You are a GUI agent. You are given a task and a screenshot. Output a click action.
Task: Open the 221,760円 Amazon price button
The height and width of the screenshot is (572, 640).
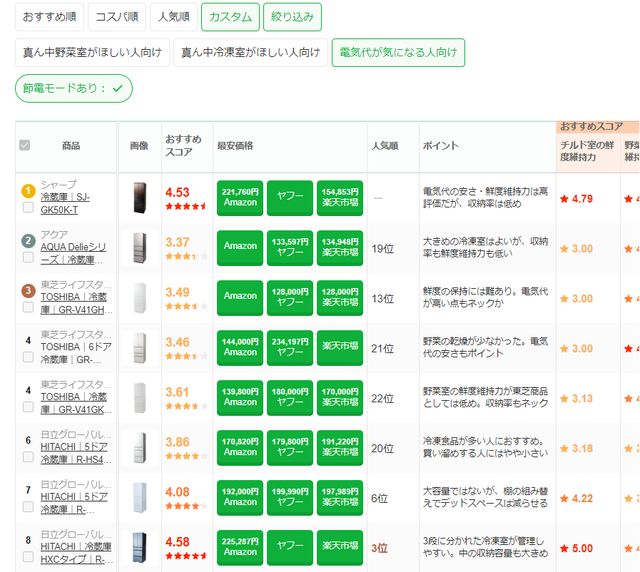click(240, 197)
